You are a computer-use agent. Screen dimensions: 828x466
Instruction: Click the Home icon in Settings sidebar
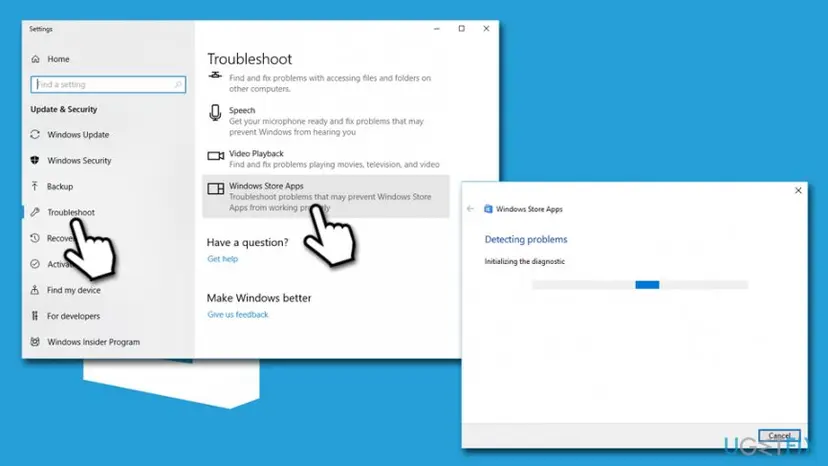tap(35, 59)
